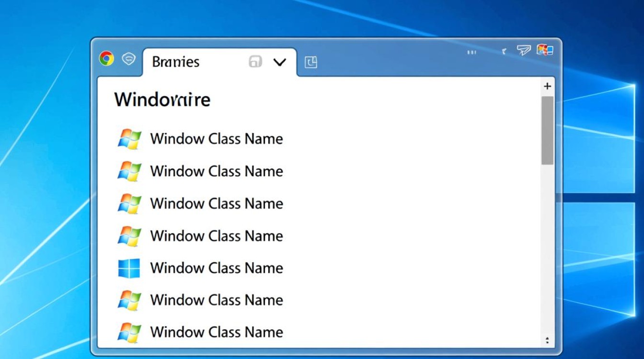Click the Chrome logo icon
644x359 pixels.
(x=106, y=59)
